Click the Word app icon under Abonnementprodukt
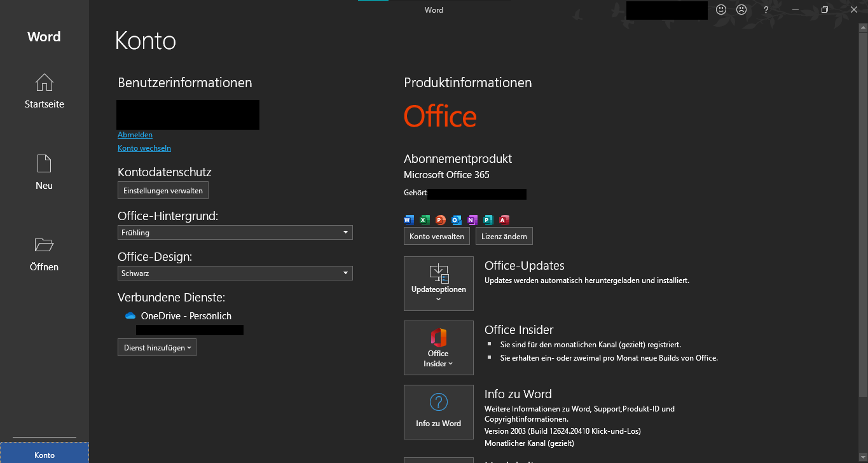Image resolution: width=868 pixels, height=463 pixels. (x=409, y=220)
